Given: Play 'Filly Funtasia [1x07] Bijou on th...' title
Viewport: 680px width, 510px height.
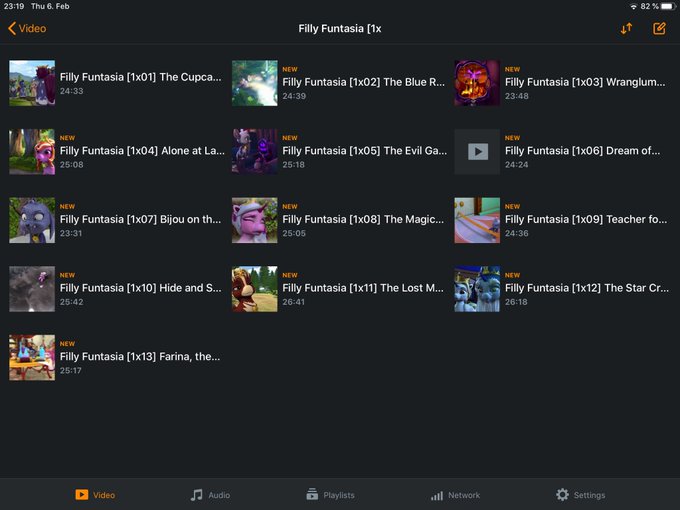Looking at the screenshot, I should pos(141,219).
